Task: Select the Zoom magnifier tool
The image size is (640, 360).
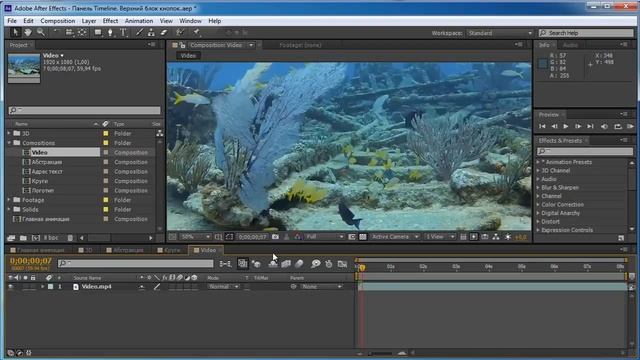Action: click(40, 32)
